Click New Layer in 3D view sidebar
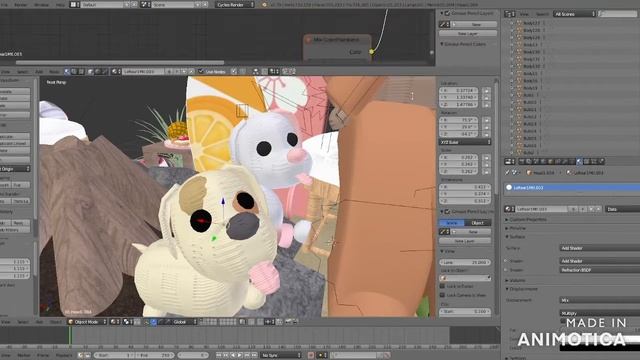Viewport: 640px width, 360px height. [465, 241]
